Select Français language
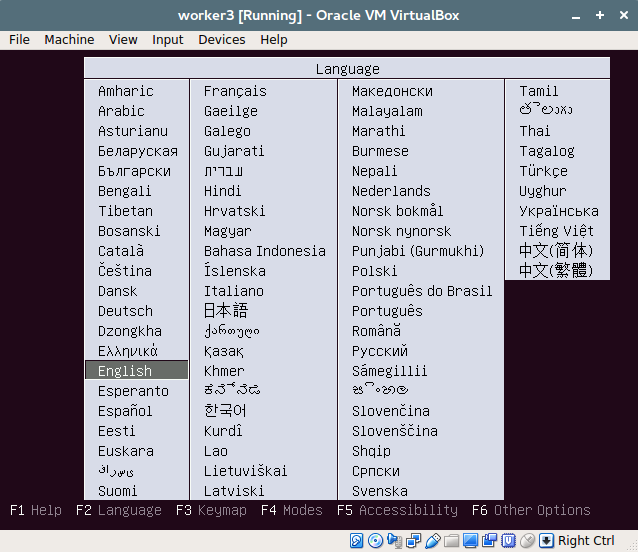 point(235,91)
